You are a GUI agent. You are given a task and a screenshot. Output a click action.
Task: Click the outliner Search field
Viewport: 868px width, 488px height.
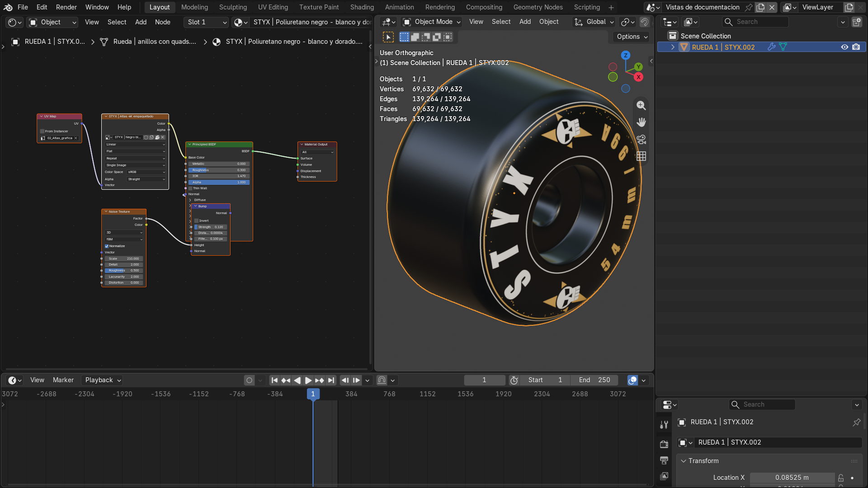[755, 22]
